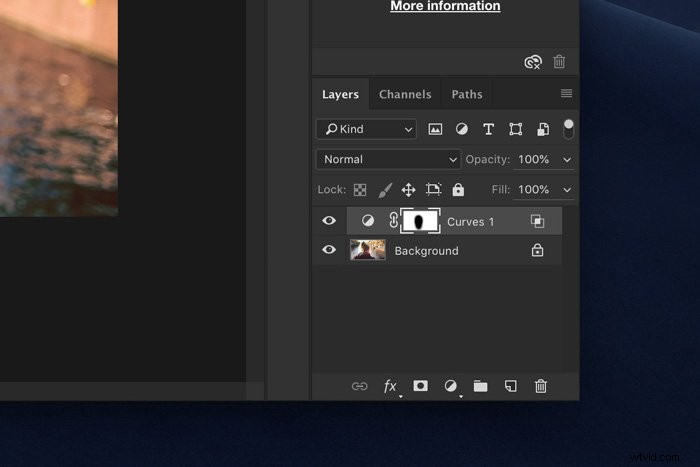The height and width of the screenshot is (467, 700).
Task: Filter layers by type (T) icon
Action: pos(488,129)
